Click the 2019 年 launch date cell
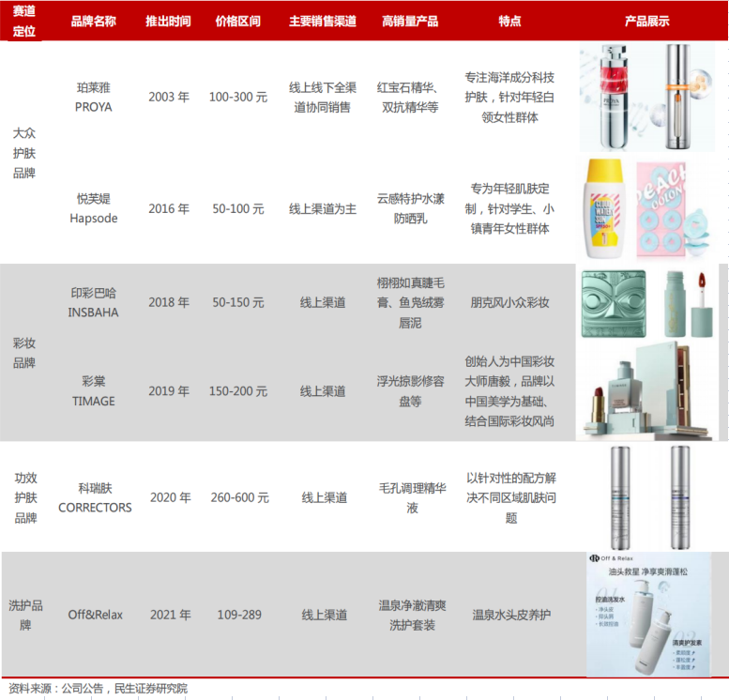The image size is (729, 700). [169, 391]
